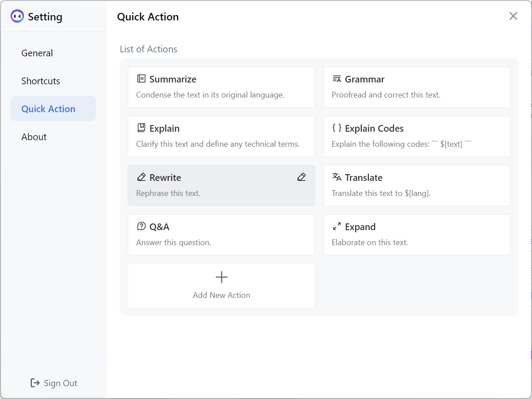532x399 pixels.
Task: Select the Translate action title
Action: coord(364,178)
